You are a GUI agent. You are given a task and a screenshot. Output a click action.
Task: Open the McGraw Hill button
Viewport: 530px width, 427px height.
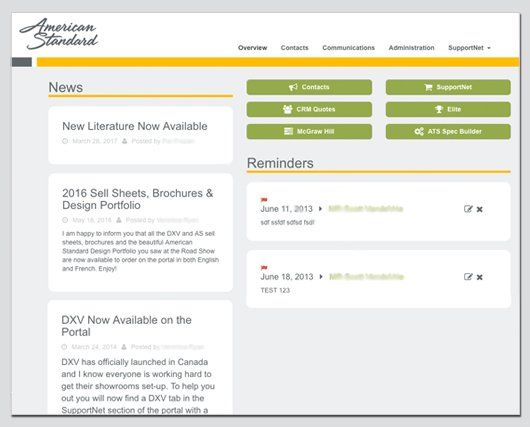[x=309, y=132]
